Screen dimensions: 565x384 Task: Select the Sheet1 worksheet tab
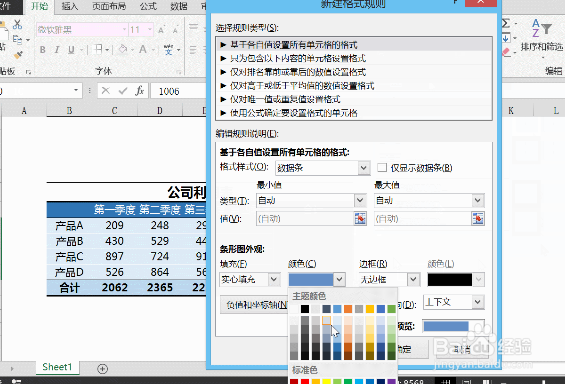point(57,367)
